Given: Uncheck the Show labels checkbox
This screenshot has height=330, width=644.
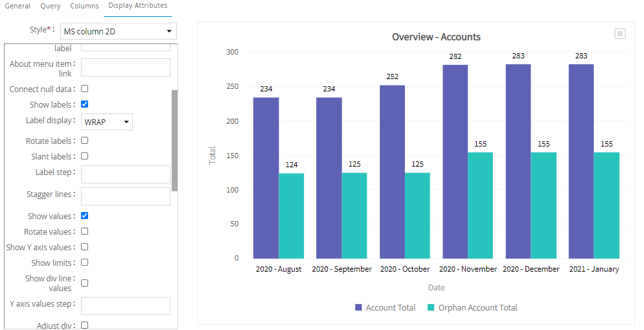Looking at the screenshot, I should (x=84, y=104).
